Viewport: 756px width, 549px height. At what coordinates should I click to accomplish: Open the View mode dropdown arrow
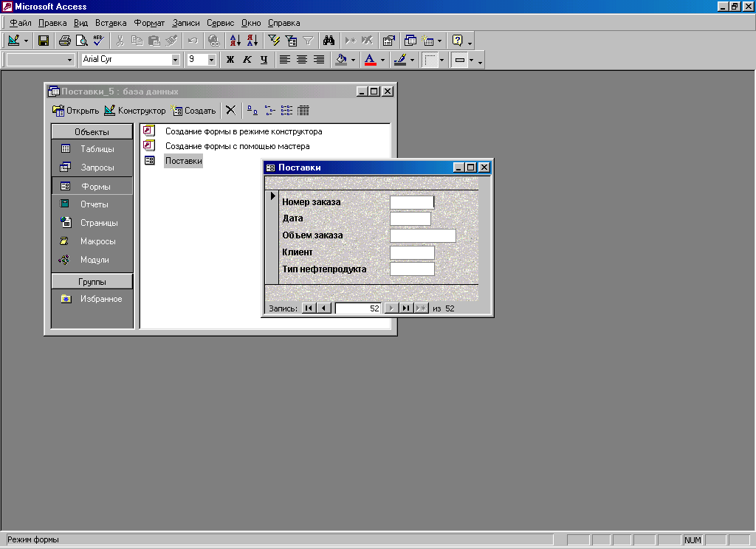click(27, 41)
